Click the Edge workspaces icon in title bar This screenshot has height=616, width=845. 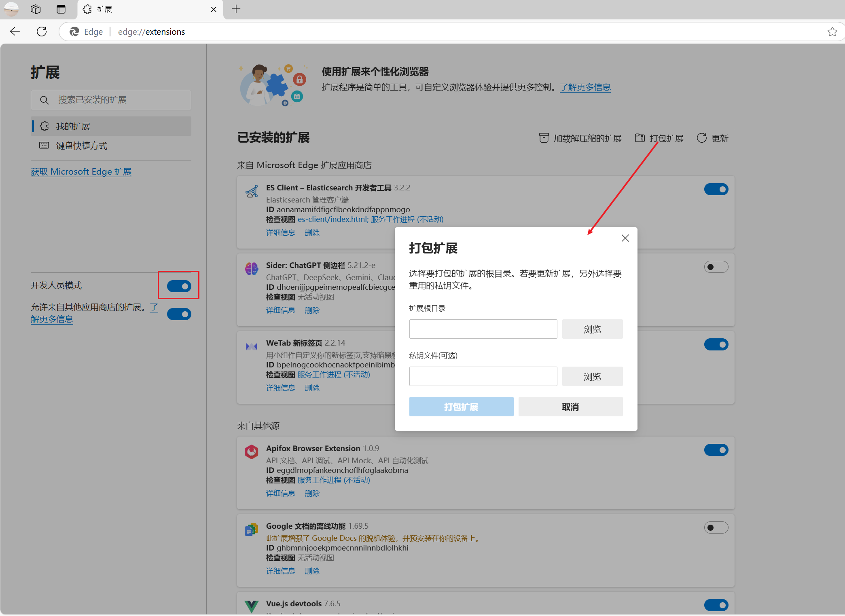(36, 9)
